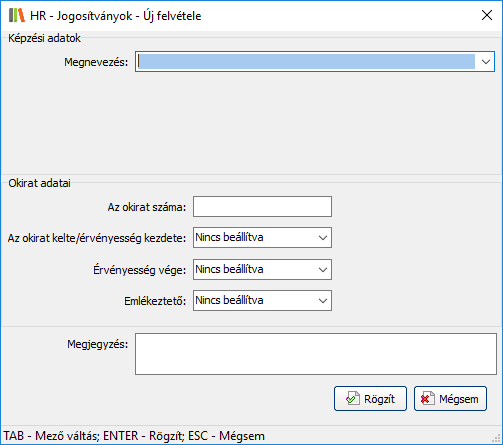
Task: Select the Emlékeztető Nincs beállítva text
Action: (x=229, y=301)
